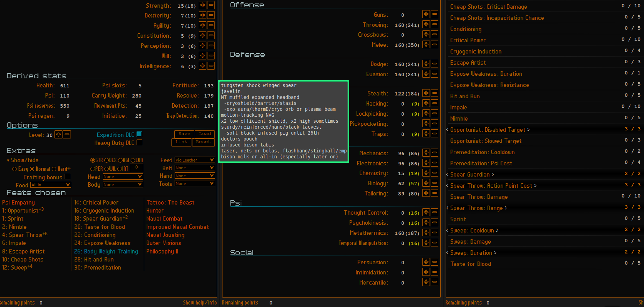
Task: Click the Reset button
Action: (203, 142)
